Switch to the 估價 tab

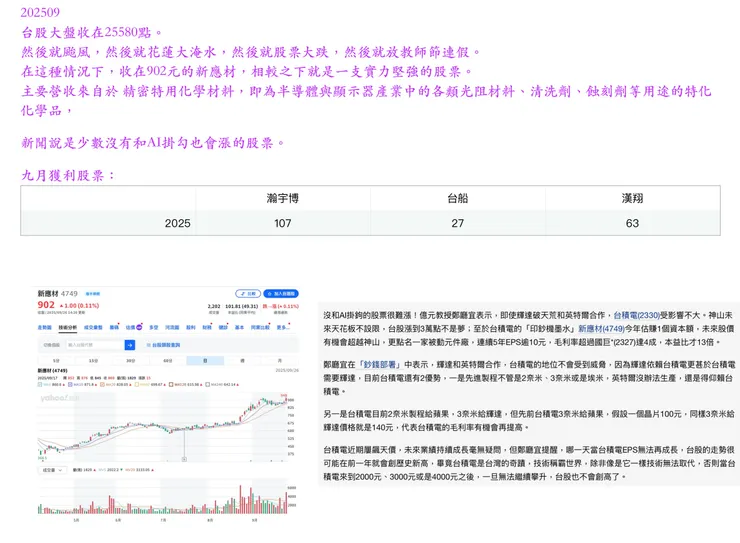(134, 327)
